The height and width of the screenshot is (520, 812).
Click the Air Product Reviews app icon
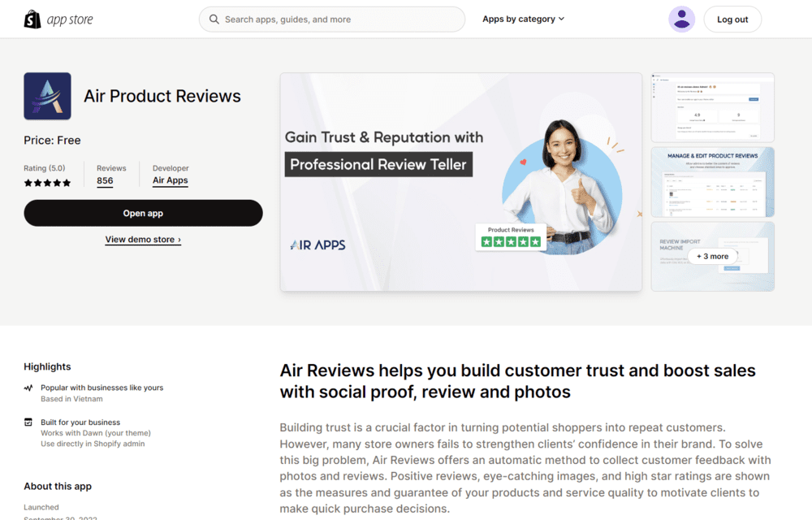tap(47, 96)
